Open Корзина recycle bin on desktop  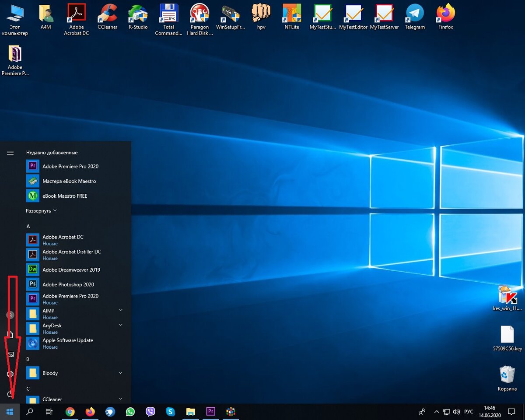[507, 379]
